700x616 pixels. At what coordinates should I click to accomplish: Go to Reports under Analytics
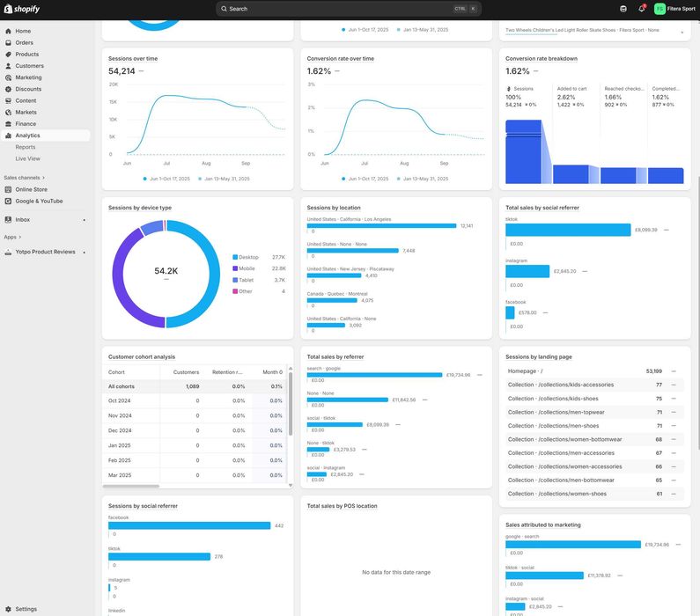pos(25,147)
